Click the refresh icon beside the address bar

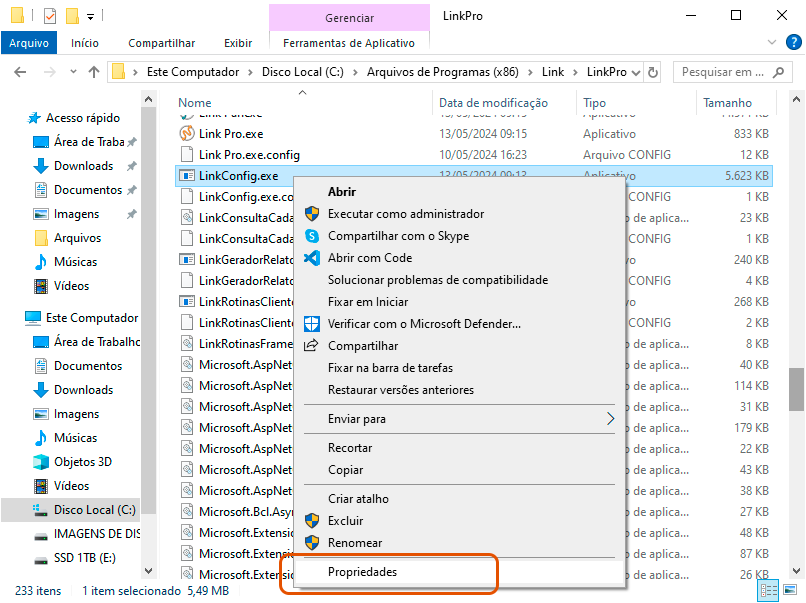point(653,72)
